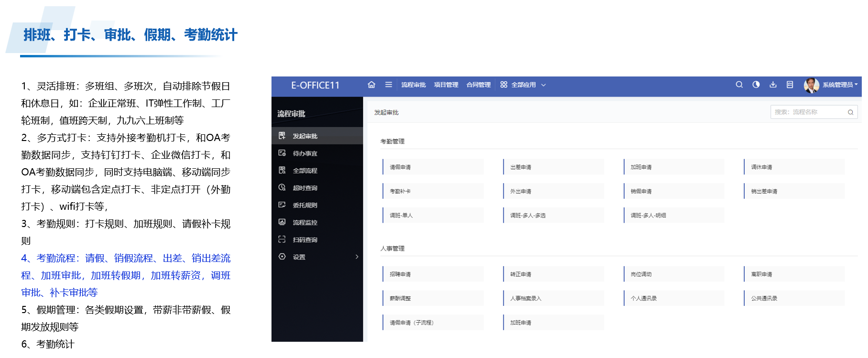Open the 全部应用 grid icon
This screenshot has height=358, width=868.
504,85
